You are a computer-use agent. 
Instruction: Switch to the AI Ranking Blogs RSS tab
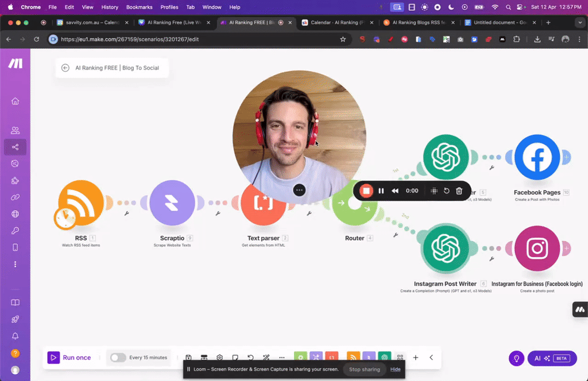[x=419, y=22]
